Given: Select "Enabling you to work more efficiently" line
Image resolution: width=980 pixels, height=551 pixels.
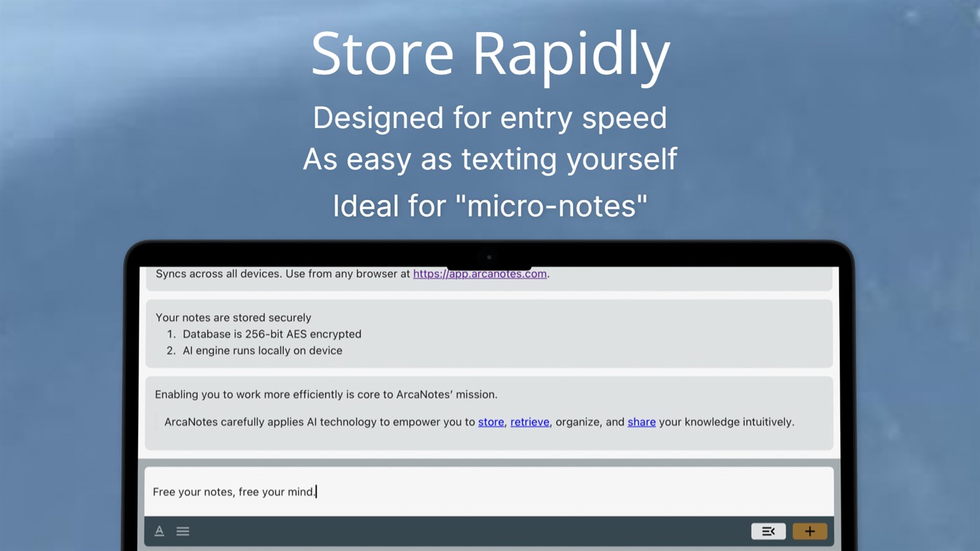Looking at the screenshot, I should coord(326,395).
